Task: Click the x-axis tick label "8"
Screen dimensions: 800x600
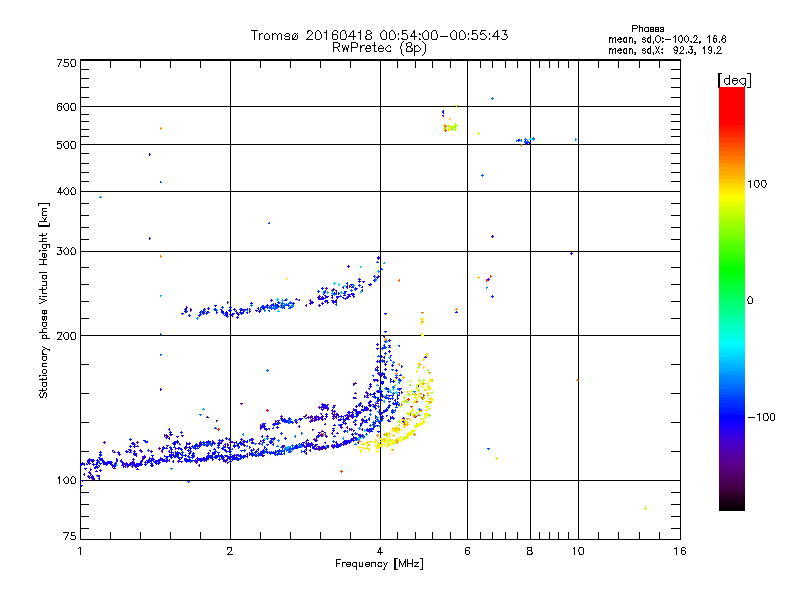Action: click(x=530, y=551)
